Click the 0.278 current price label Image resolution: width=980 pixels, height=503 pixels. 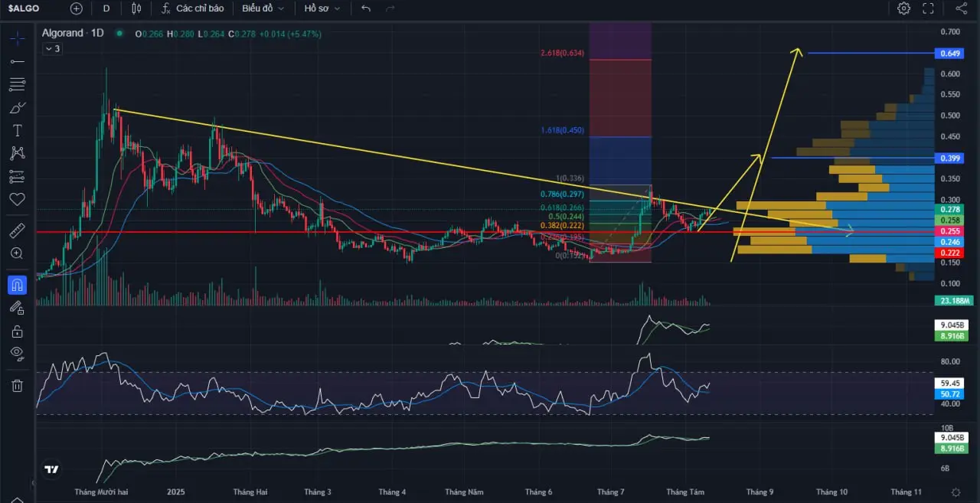click(949, 209)
